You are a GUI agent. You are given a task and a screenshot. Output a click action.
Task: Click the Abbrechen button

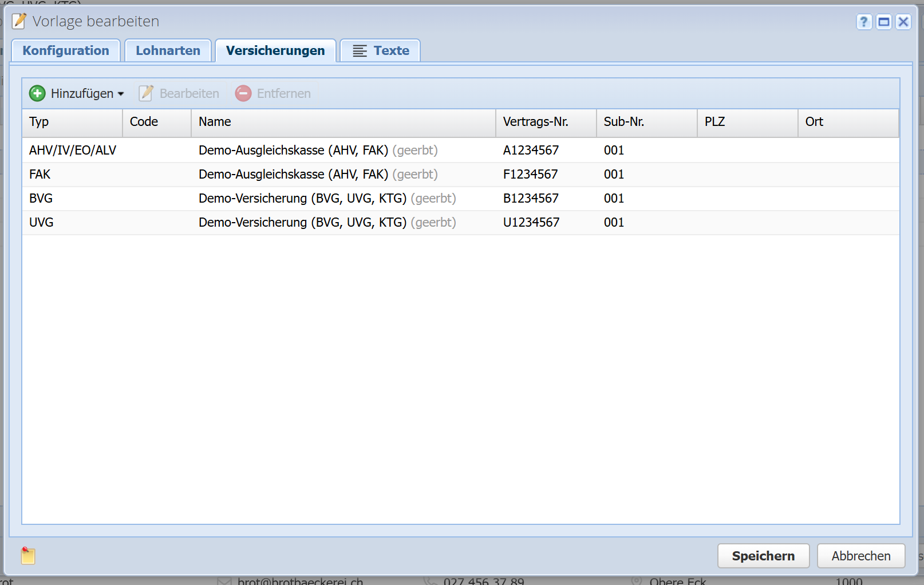click(x=860, y=556)
